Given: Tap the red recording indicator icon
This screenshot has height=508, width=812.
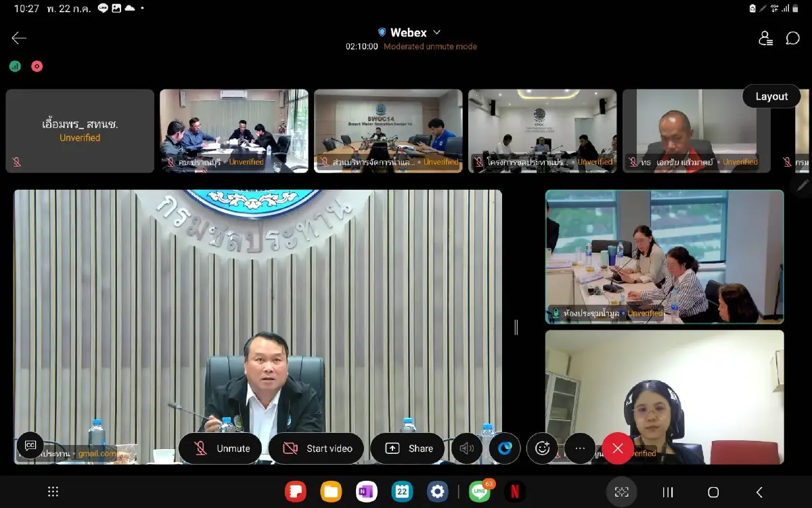Looking at the screenshot, I should pyautogui.click(x=37, y=66).
